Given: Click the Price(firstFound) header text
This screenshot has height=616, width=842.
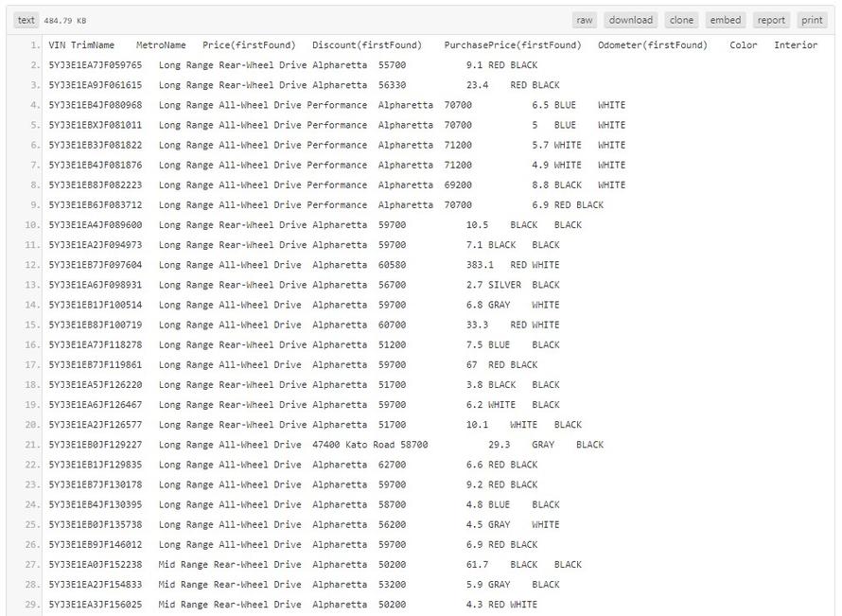Looking at the screenshot, I should [249, 45].
